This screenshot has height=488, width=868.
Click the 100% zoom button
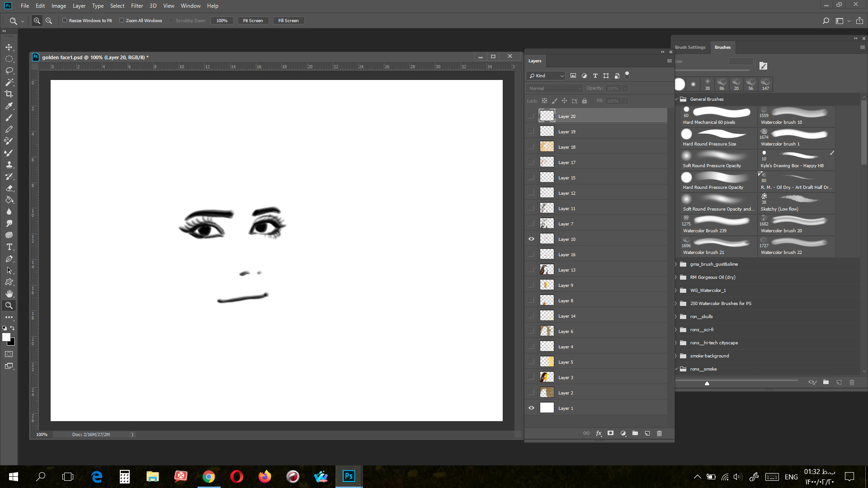[x=222, y=21]
